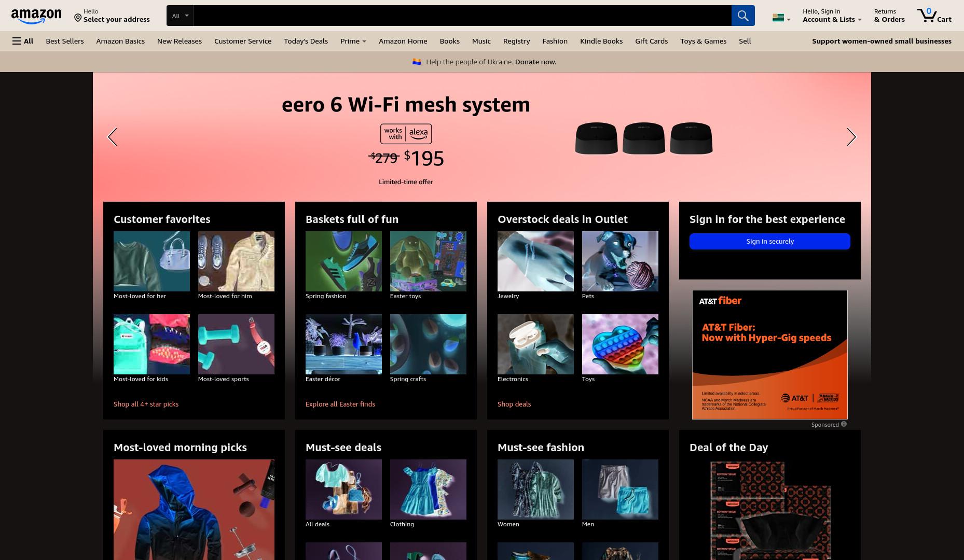Click the flag language selector
The image size is (964, 560).
click(x=781, y=18)
